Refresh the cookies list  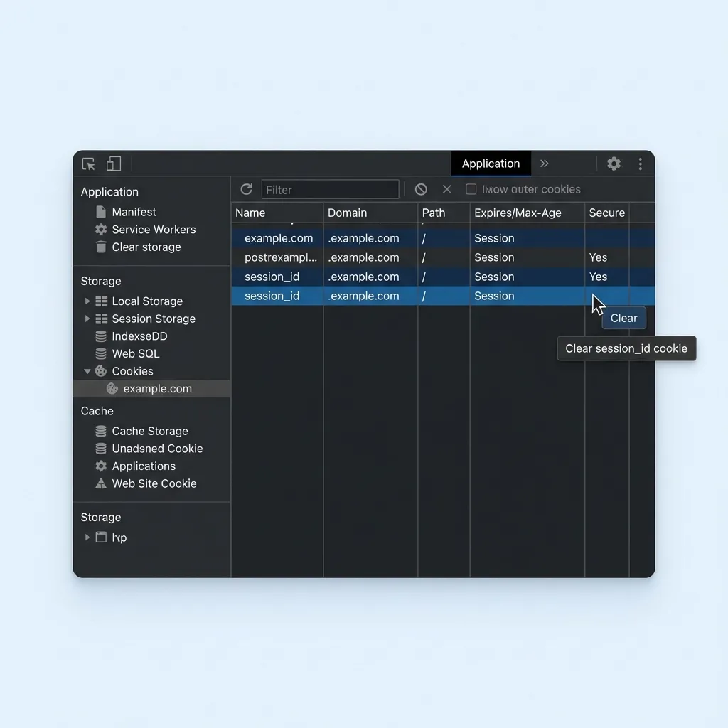click(x=247, y=189)
